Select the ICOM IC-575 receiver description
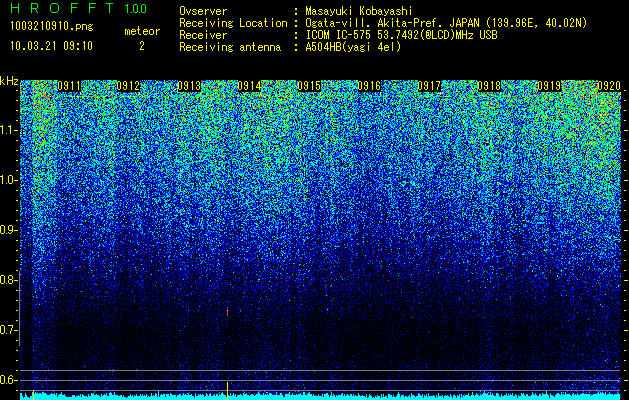This screenshot has height=400, width=629. tap(401, 35)
